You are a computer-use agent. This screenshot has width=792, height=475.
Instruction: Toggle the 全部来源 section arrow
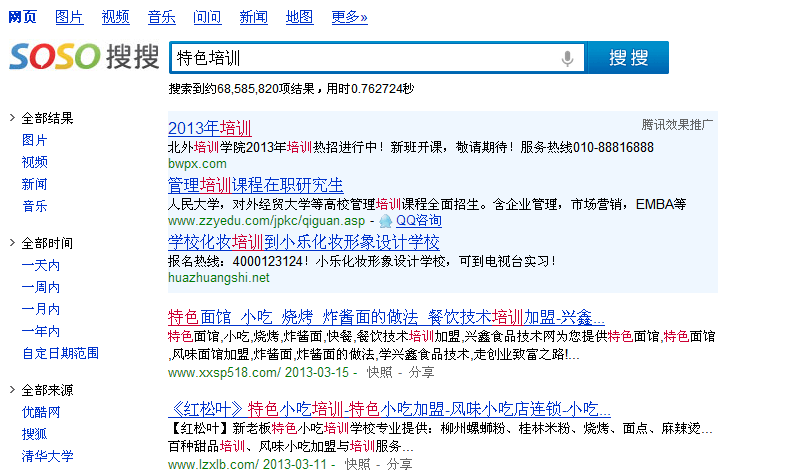tap(12, 390)
